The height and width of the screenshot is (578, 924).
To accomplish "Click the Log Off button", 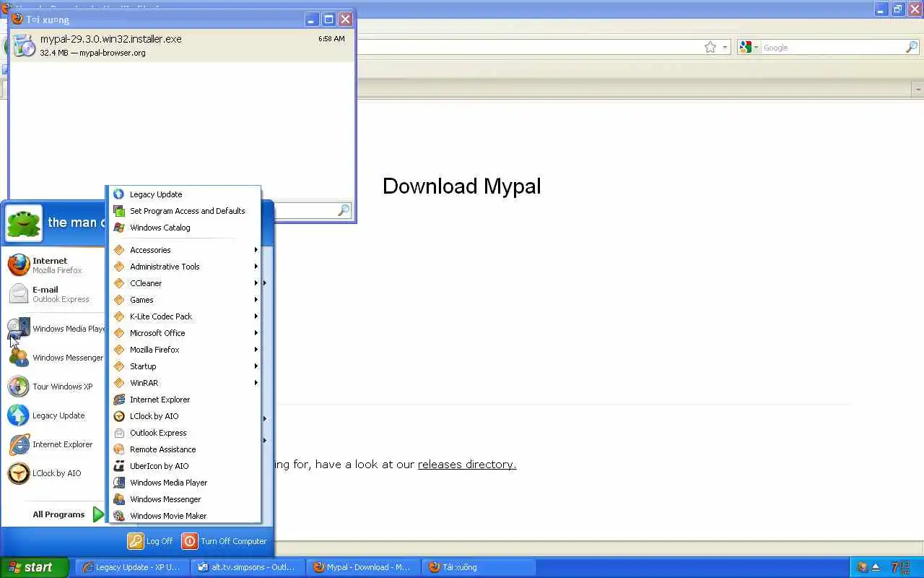I will point(150,541).
